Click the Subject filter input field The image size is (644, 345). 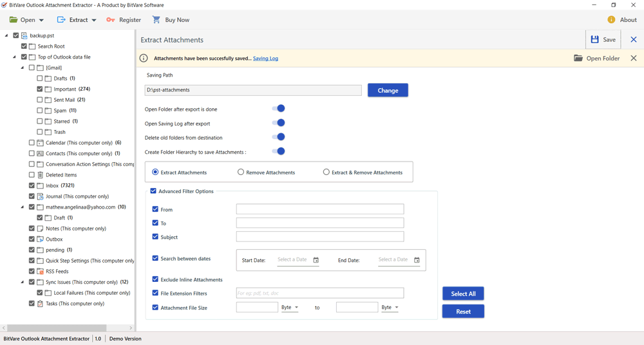click(x=320, y=237)
